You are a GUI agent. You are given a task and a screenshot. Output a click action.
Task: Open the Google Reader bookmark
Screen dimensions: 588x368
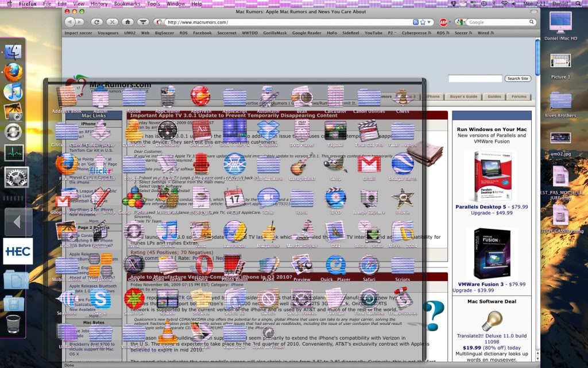click(x=307, y=33)
